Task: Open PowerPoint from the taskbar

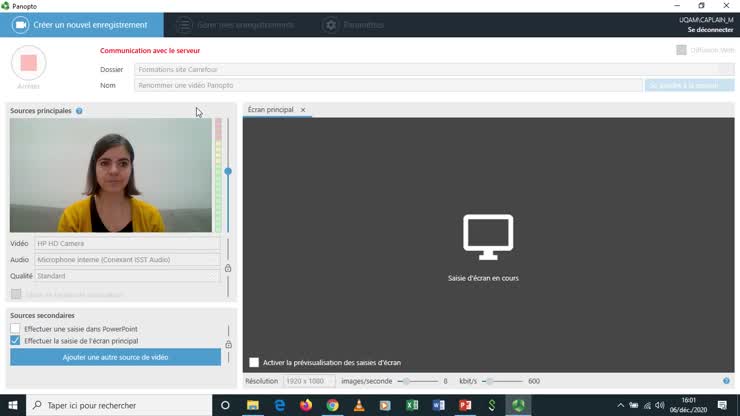Action: click(465, 405)
